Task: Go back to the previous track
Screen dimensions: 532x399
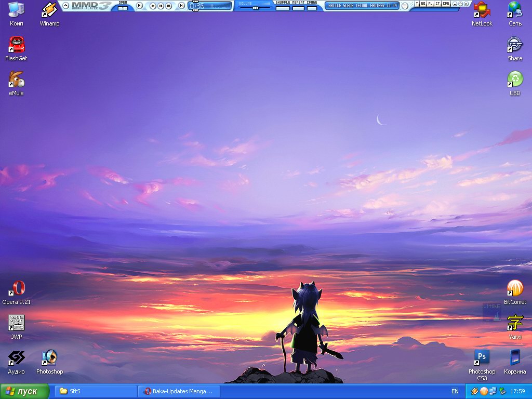Action: pyautogui.click(x=139, y=6)
